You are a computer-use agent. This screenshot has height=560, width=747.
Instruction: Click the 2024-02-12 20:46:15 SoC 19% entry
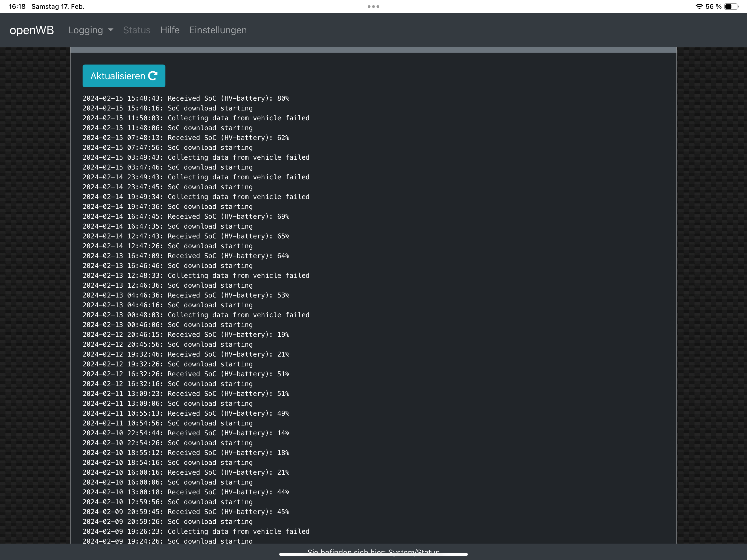tap(186, 334)
